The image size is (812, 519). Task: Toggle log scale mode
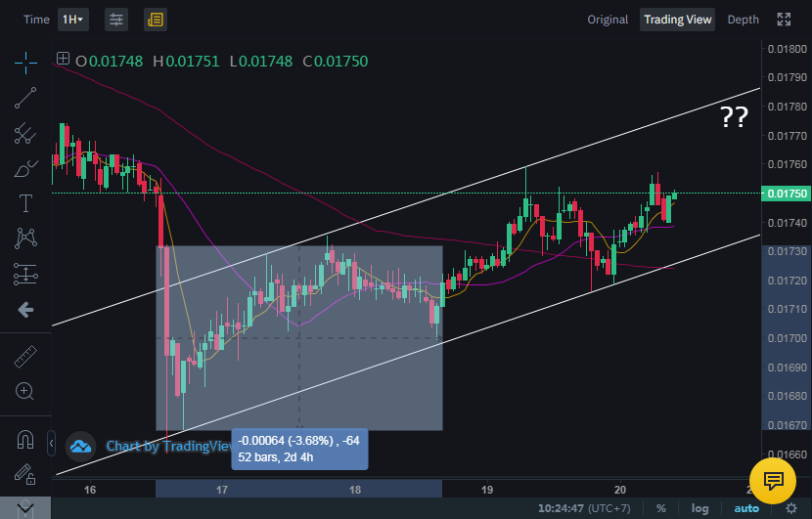click(x=699, y=508)
